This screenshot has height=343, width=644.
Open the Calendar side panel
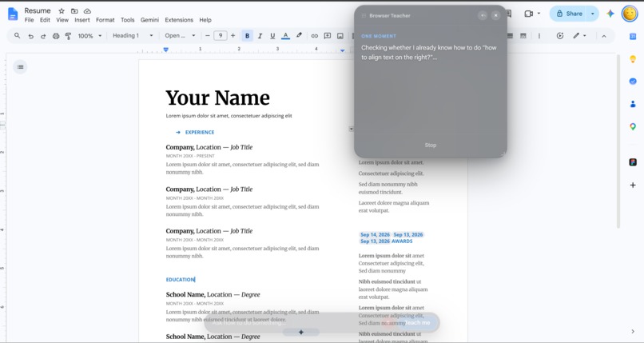click(x=633, y=36)
